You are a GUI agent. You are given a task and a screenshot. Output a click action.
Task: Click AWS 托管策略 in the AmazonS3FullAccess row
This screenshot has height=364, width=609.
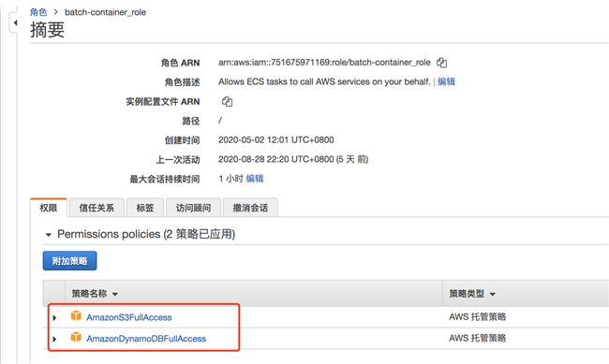(x=477, y=316)
